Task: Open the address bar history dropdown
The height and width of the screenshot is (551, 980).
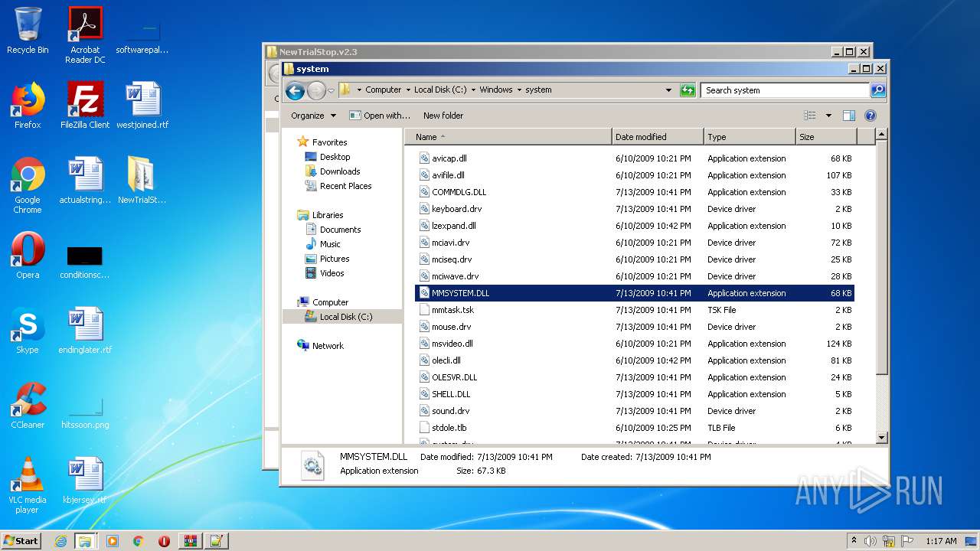Action: [x=669, y=90]
